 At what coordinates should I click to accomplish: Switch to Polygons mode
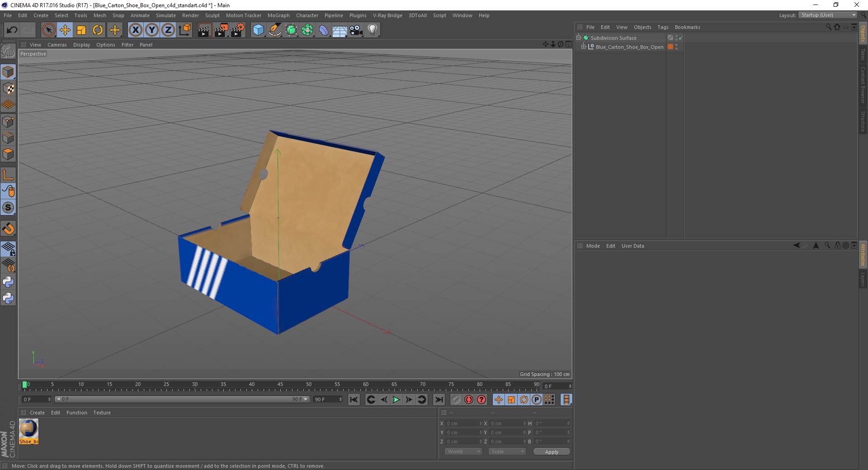coord(8,154)
